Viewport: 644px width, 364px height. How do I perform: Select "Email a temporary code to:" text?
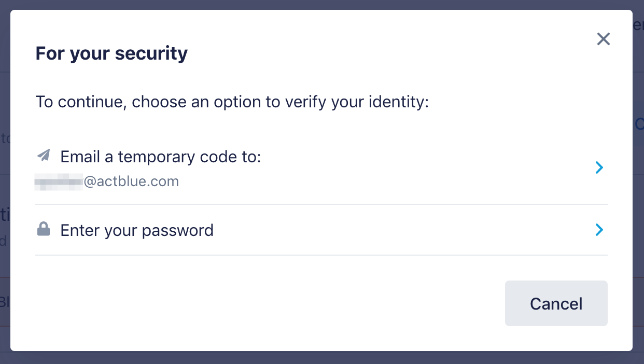point(161,156)
